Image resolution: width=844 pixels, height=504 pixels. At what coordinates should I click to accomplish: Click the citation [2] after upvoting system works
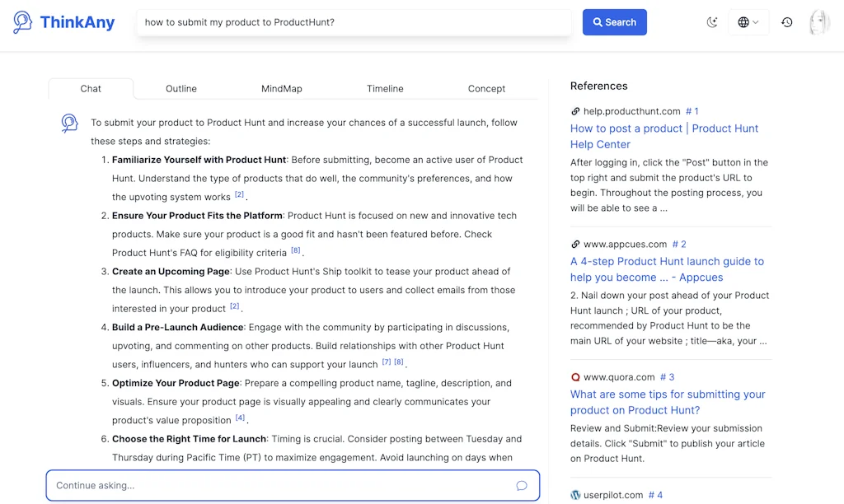click(x=239, y=194)
